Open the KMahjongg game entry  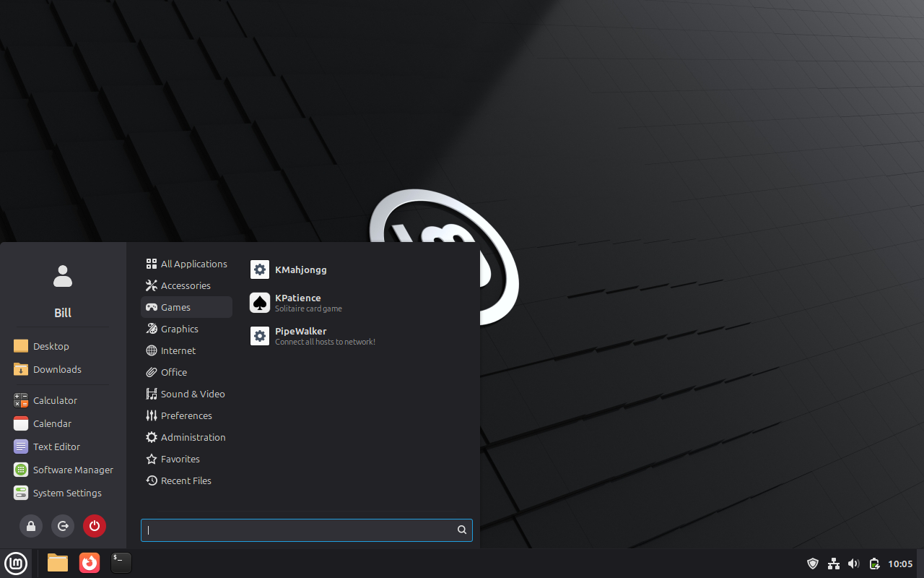click(x=300, y=269)
